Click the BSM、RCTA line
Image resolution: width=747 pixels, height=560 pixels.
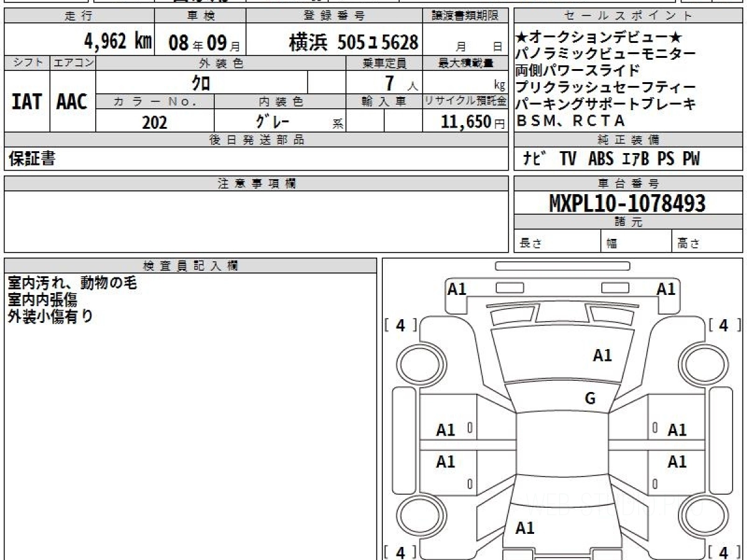pos(571,121)
